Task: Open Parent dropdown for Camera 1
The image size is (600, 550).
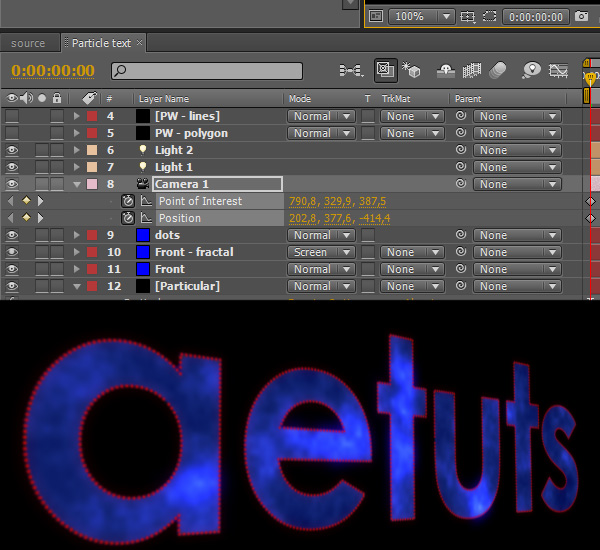Action: (x=517, y=184)
